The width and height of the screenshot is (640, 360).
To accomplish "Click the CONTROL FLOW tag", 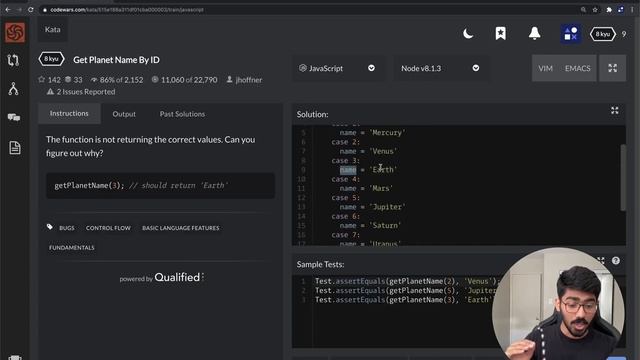I will pyautogui.click(x=108, y=228).
